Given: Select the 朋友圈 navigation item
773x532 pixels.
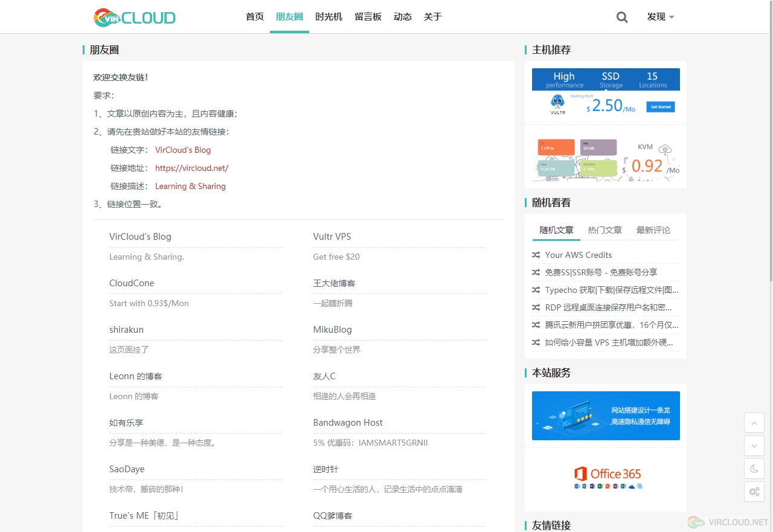Looking at the screenshot, I should click(289, 17).
